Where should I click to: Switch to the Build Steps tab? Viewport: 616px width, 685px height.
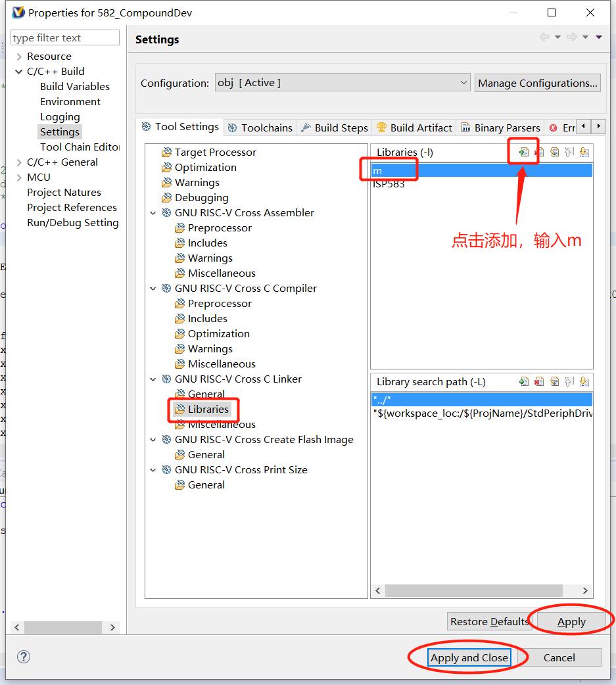coord(335,128)
